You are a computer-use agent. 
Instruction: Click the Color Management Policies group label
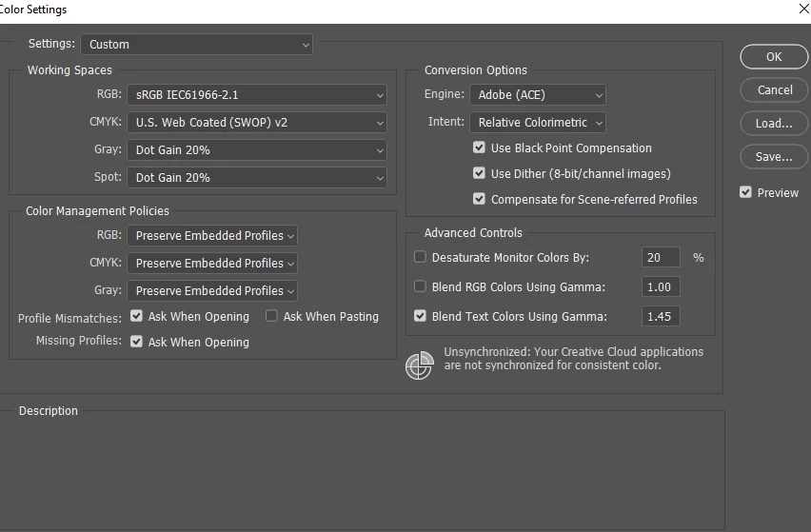[x=97, y=211]
